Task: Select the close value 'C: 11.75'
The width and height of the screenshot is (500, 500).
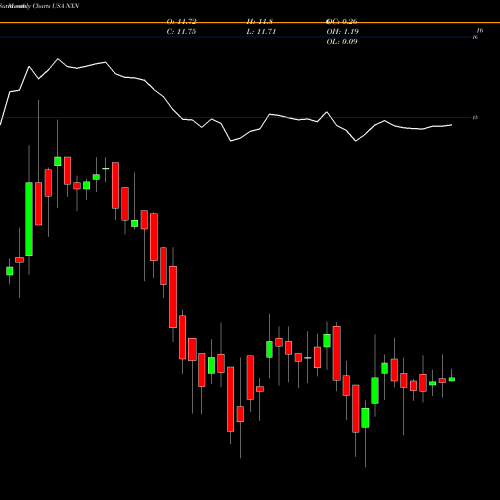Action: [181, 32]
